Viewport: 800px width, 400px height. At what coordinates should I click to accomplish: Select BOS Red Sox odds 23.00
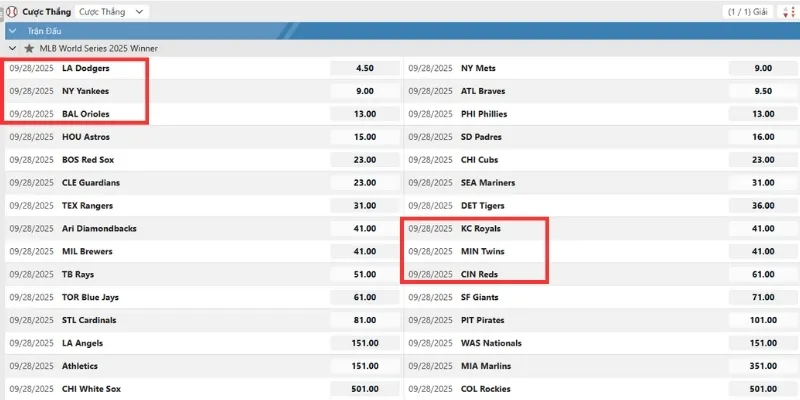click(x=365, y=160)
